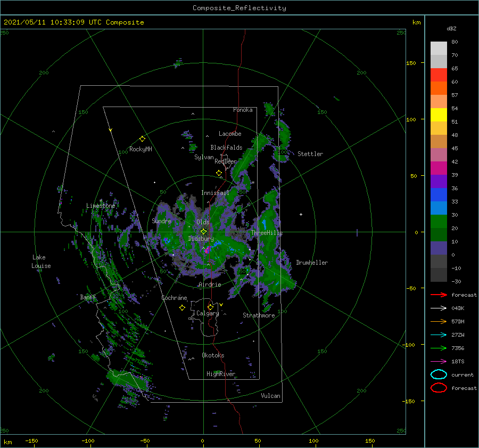Click the Innisfail city label
Image resolution: width=479 pixels, height=448 pixels.
(x=215, y=193)
